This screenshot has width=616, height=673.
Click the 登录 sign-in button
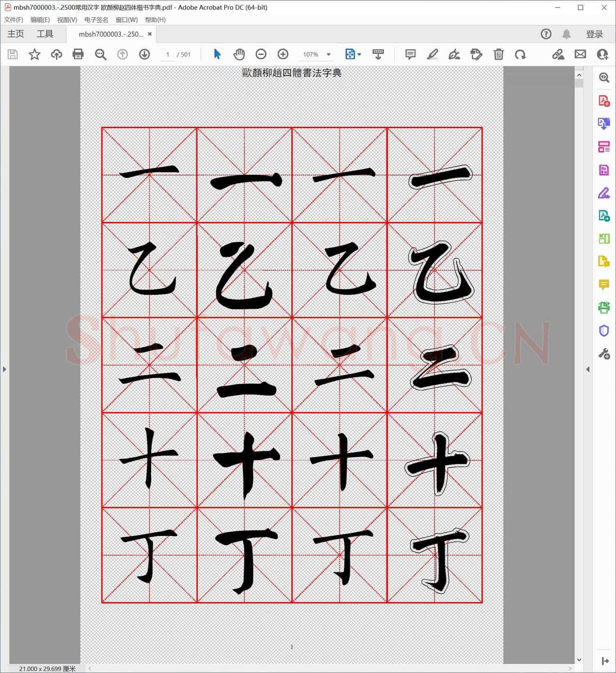(x=594, y=34)
